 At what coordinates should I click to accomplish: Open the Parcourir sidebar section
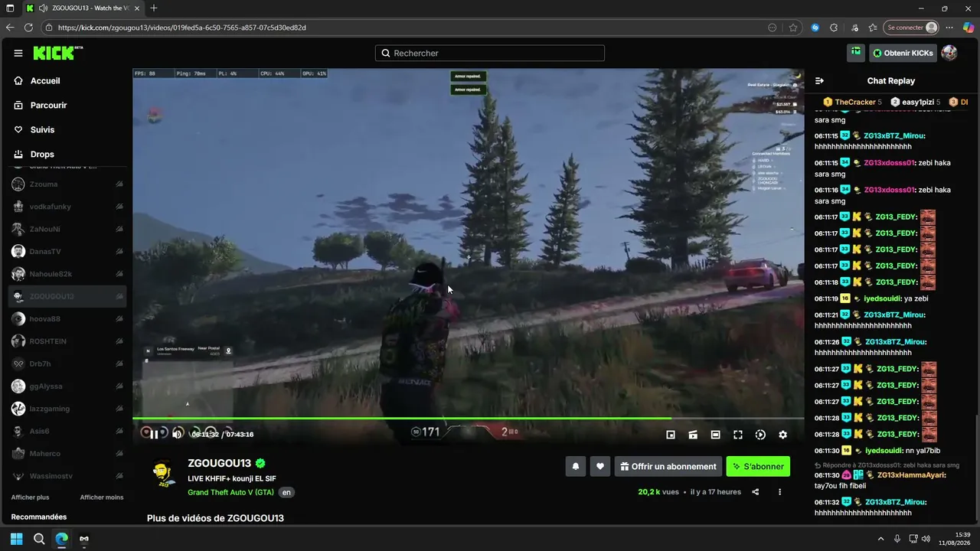pos(49,106)
